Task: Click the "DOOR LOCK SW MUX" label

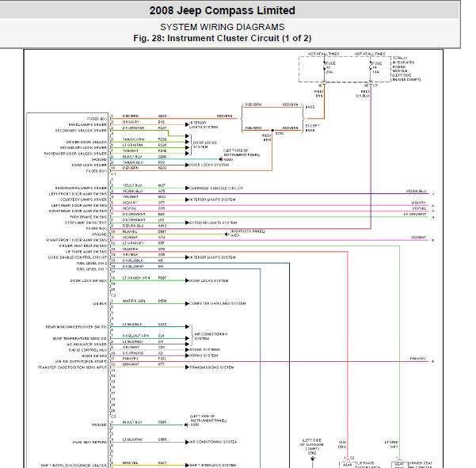Action: pos(89,281)
